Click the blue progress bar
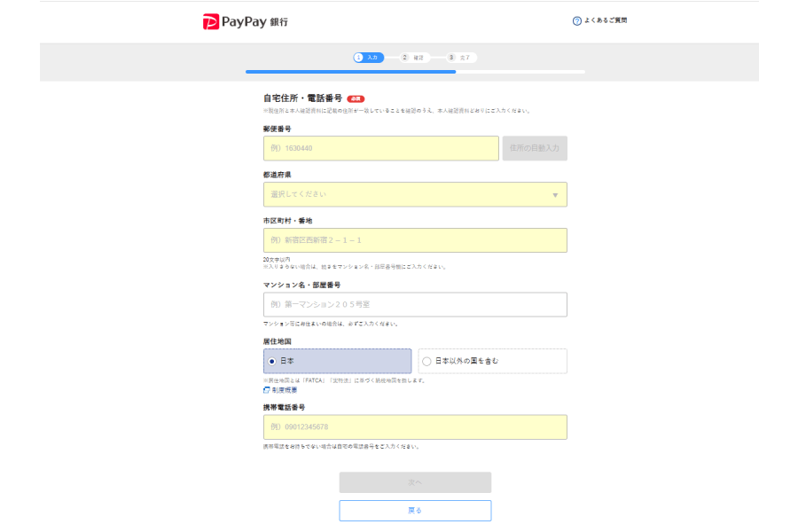Viewport: 798px width, 532px height. 350,72
